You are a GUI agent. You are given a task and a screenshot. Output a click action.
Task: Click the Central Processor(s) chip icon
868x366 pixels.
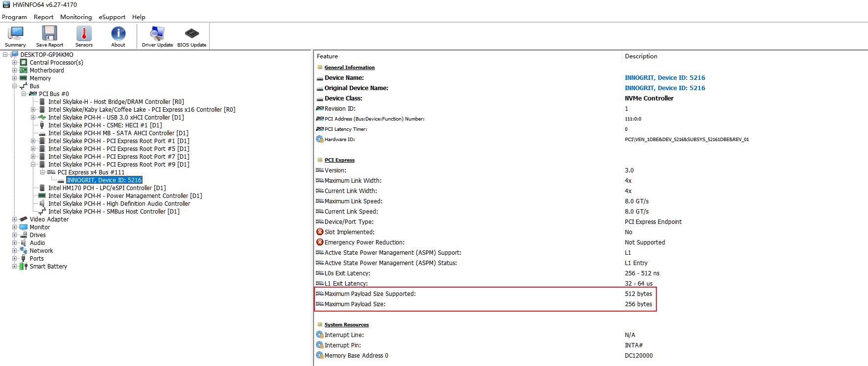pos(24,63)
